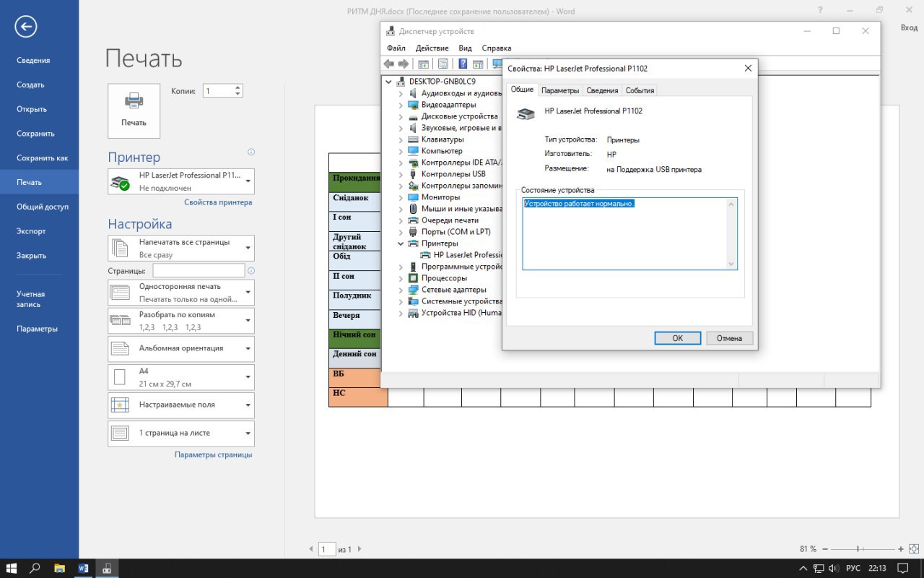Collapse the Принтеры tree node
The image size is (924, 578).
pos(401,243)
